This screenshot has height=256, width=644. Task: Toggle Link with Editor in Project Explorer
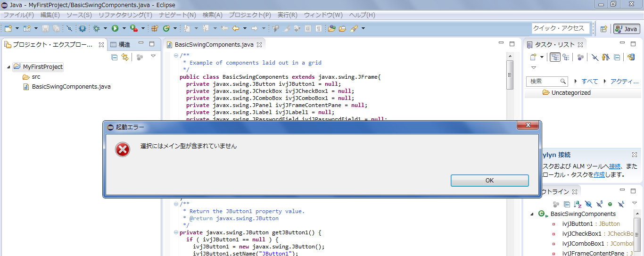pyautogui.click(x=125, y=57)
